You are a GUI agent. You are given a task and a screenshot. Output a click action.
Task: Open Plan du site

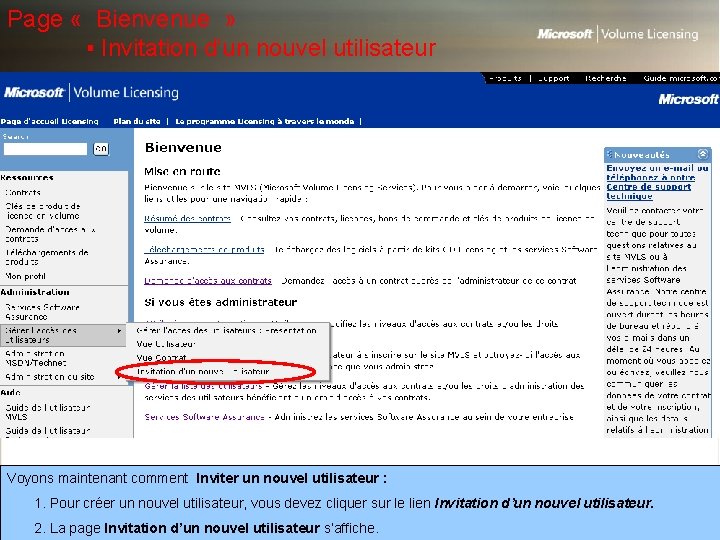click(137, 121)
